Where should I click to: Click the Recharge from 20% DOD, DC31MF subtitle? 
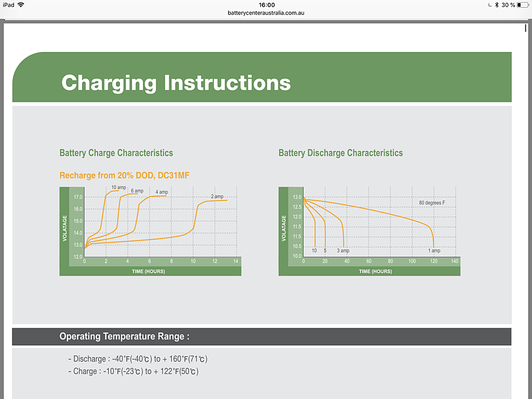pos(125,176)
